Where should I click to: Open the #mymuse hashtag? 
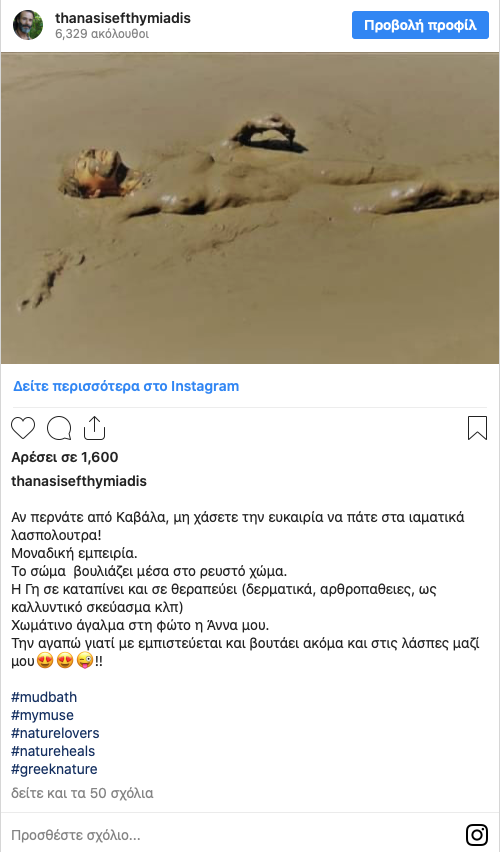42,715
